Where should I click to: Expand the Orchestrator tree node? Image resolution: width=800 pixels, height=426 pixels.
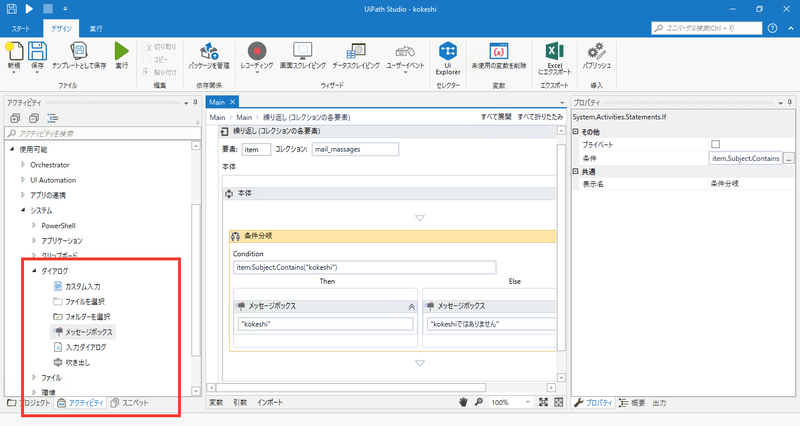tap(22, 164)
